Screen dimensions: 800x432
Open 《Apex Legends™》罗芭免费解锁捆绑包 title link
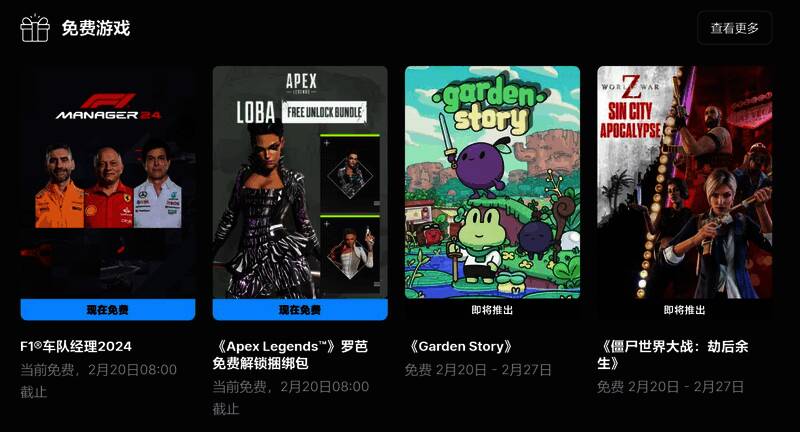click(290, 354)
